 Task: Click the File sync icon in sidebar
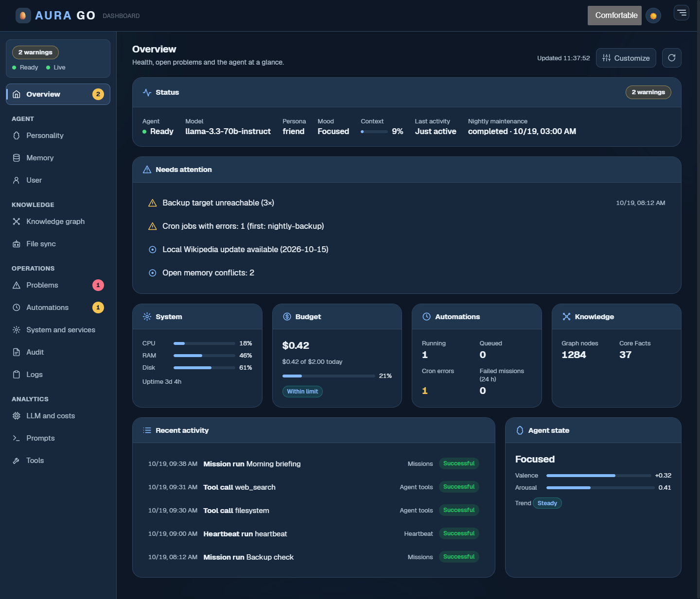[x=17, y=244]
